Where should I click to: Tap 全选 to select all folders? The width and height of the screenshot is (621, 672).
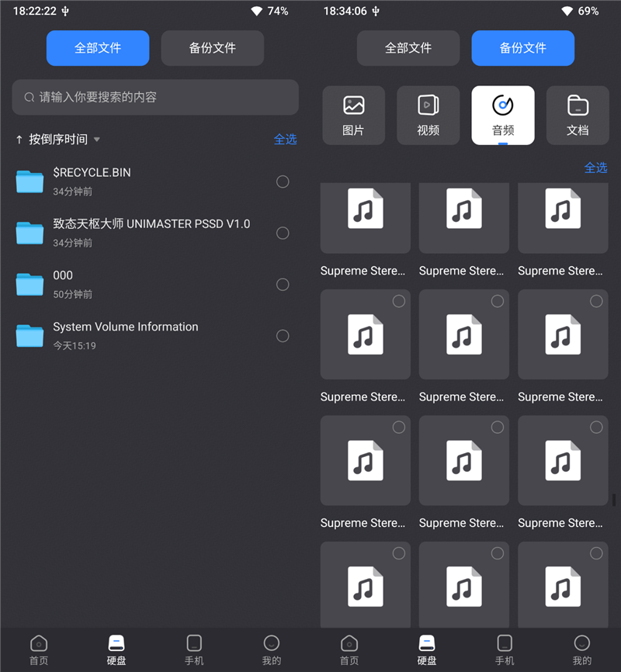point(286,139)
